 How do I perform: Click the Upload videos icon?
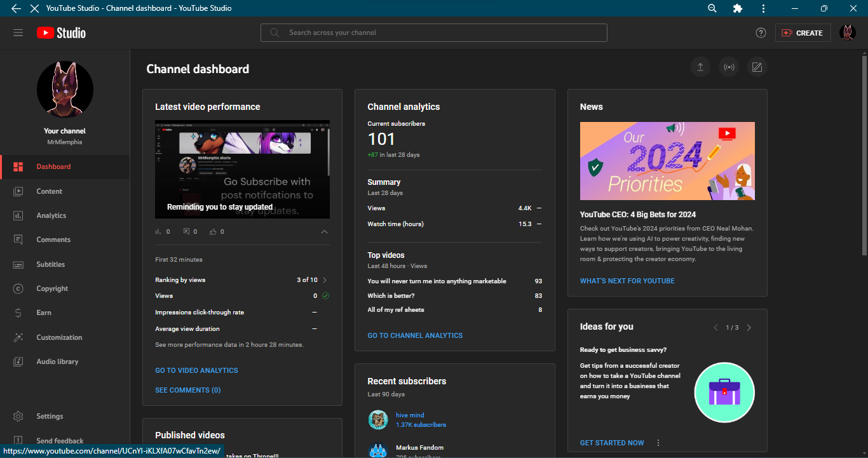700,67
